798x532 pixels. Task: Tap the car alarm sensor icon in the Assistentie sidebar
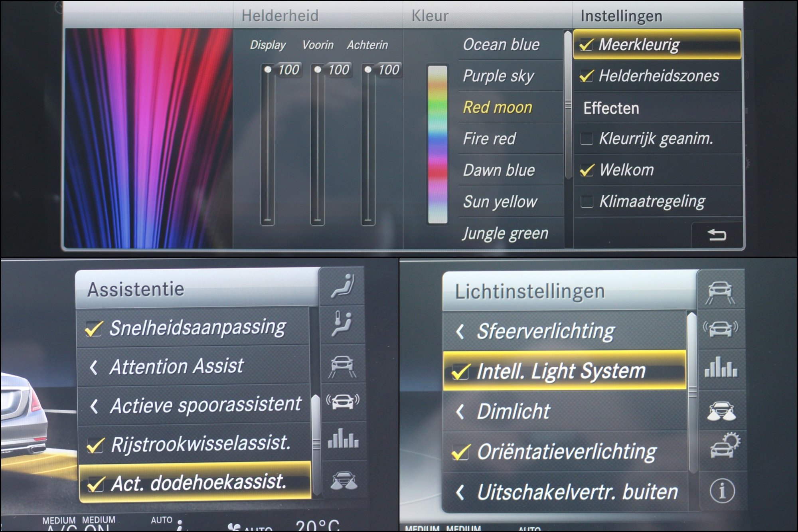343,401
